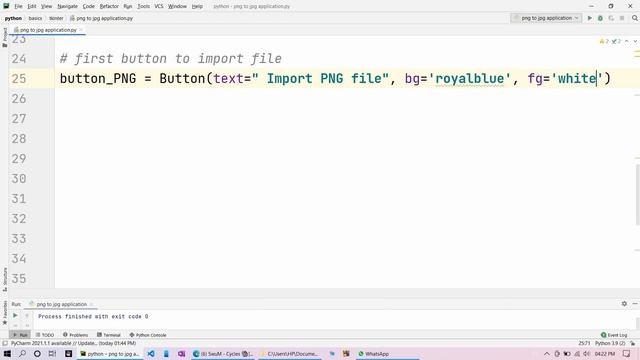
Task: Click 'python' breadcrumb in navigation bar
Action: click(13, 18)
